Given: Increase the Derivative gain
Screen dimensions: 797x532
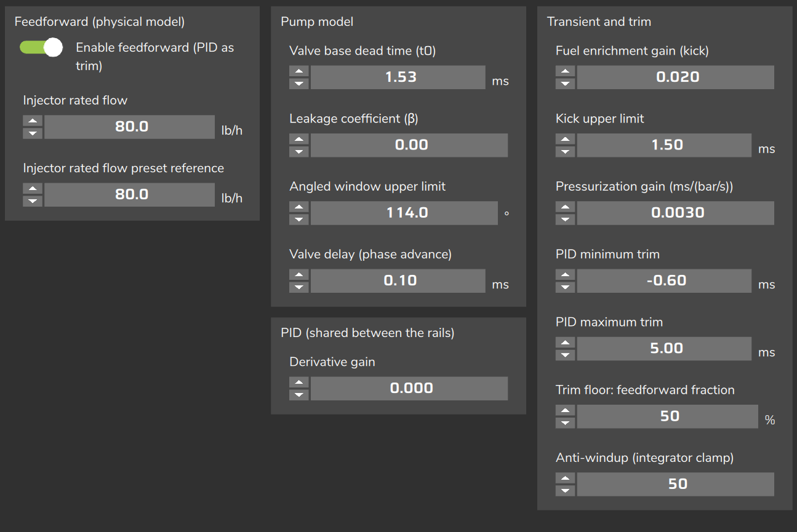Looking at the screenshot, I should 299,382.
